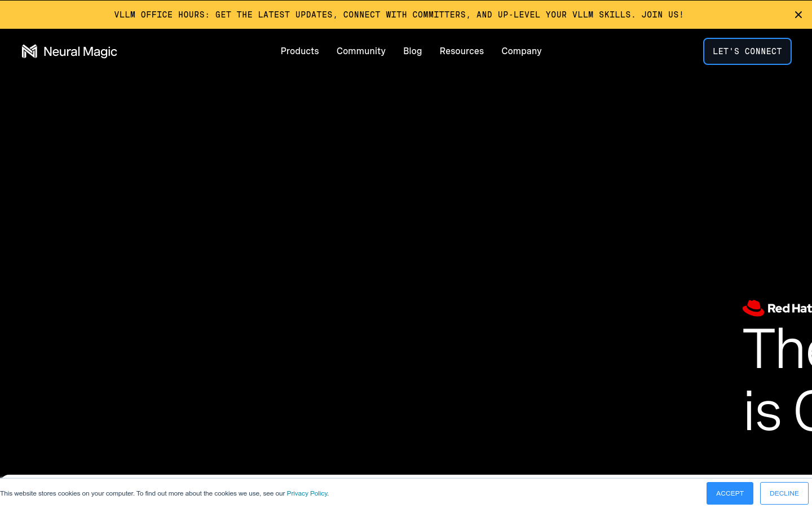Accept the website cookies
Image resolution: width=812 pixels, height=508 pixels.
(730, 493)
